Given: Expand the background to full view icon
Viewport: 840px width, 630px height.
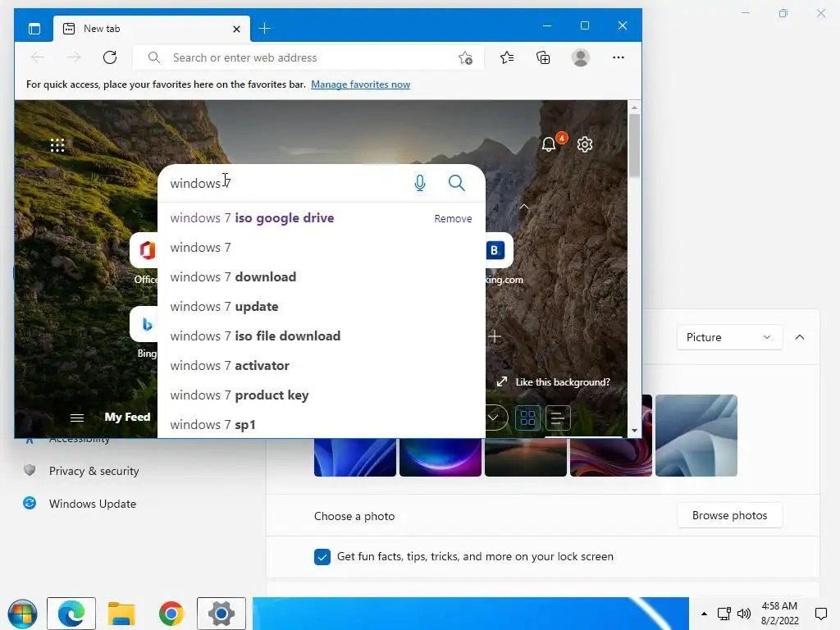Looking at the screenshot, I should 502,381.
